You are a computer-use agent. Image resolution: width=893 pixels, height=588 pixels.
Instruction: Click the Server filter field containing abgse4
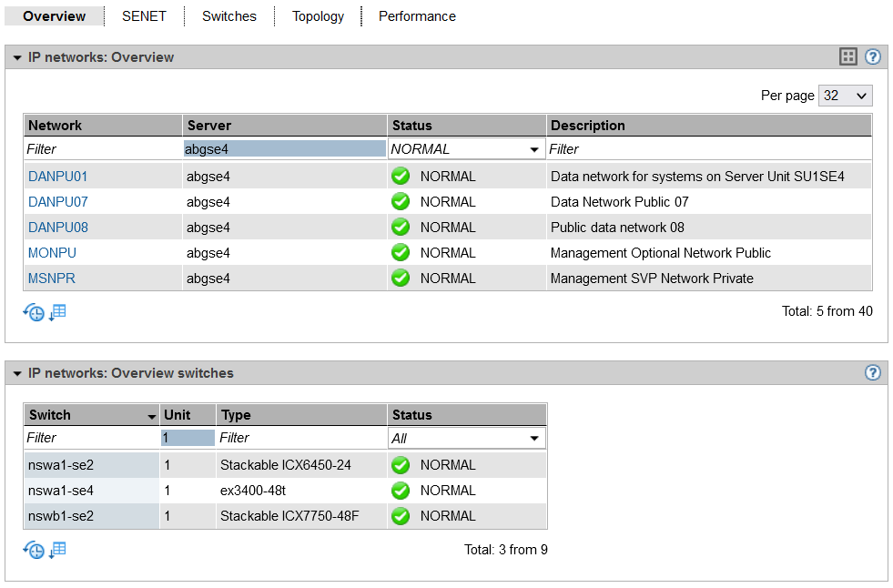tap(284, 149)
